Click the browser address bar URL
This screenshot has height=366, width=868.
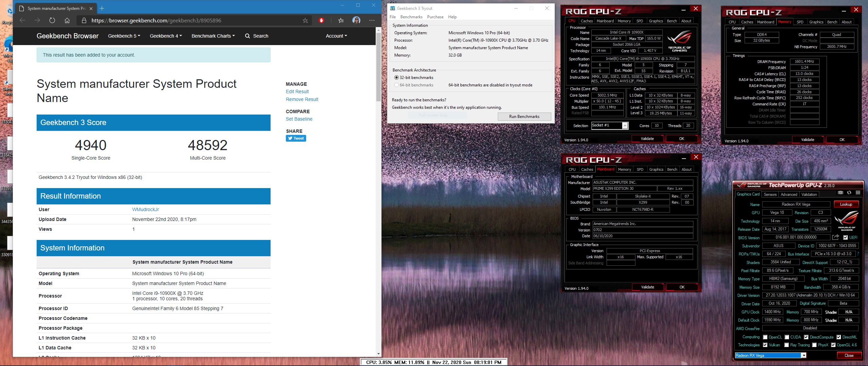pyautogui.click(x=156, y=21)
